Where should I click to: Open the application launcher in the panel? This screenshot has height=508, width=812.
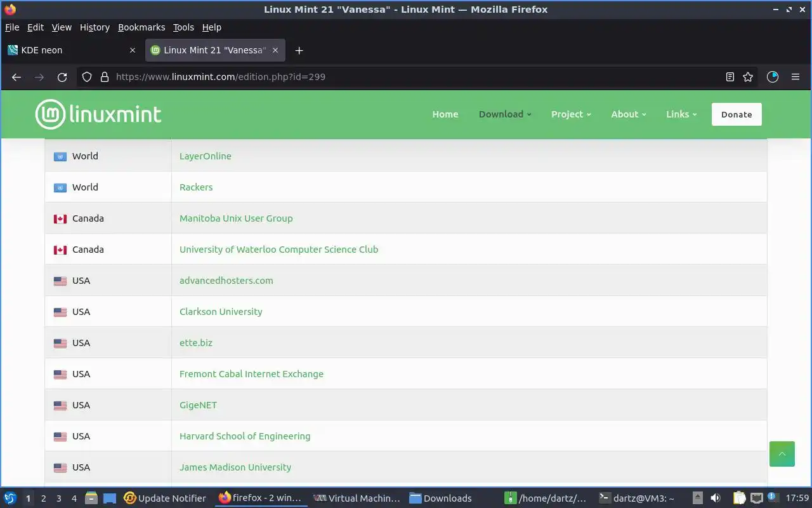click(10, 498)
